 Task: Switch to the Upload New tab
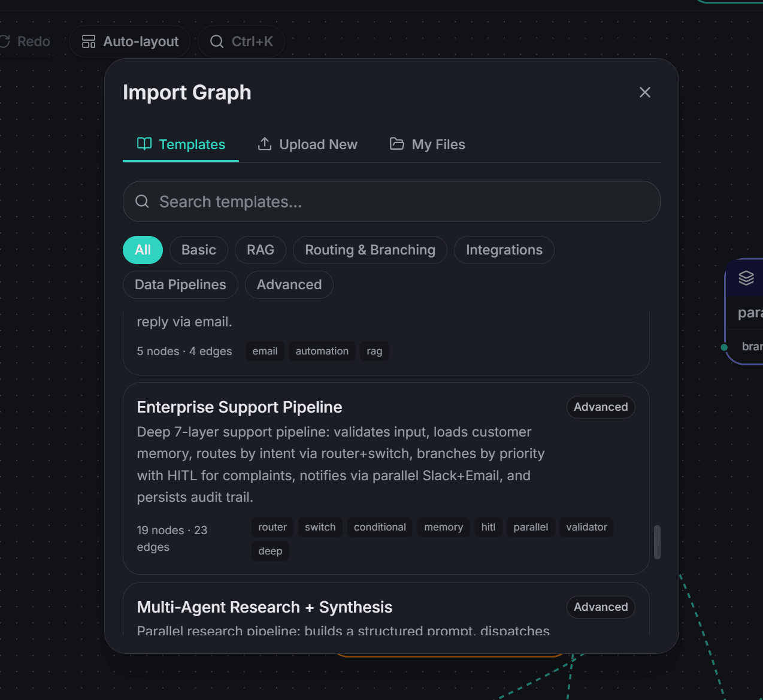coord(307,144)
